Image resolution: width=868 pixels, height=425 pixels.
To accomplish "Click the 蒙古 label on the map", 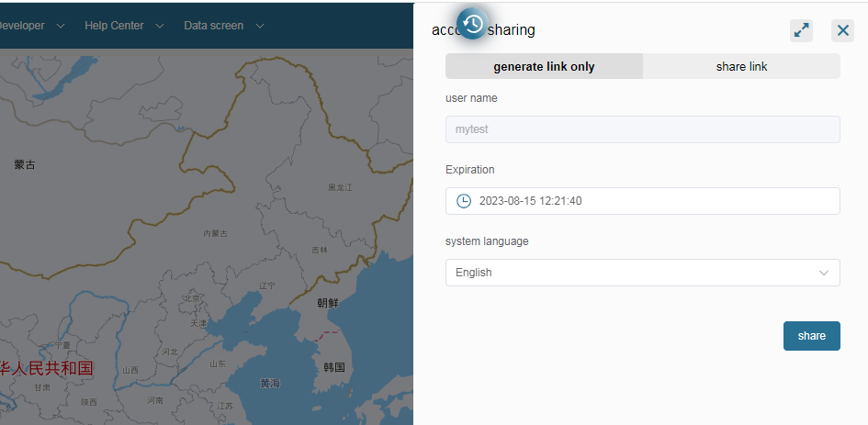I will pyautogui.click(x=25, y=165).
